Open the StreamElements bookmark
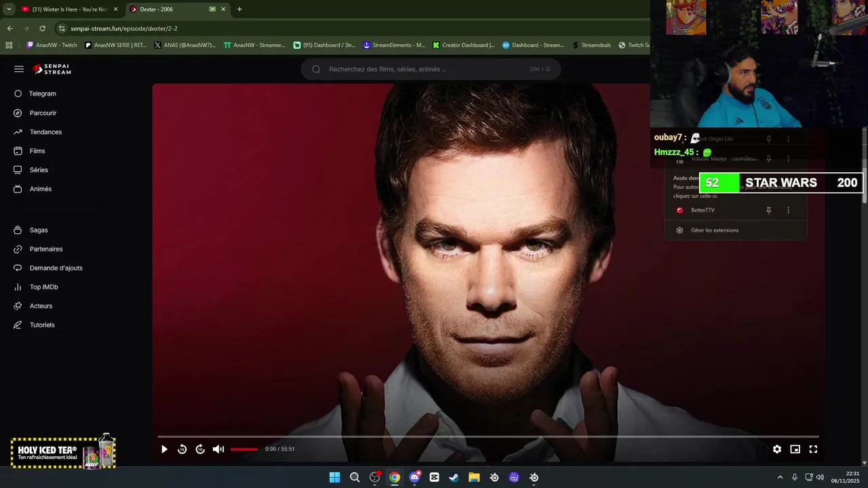Viewport: 868px width, 488px height. tap(394, 45)
